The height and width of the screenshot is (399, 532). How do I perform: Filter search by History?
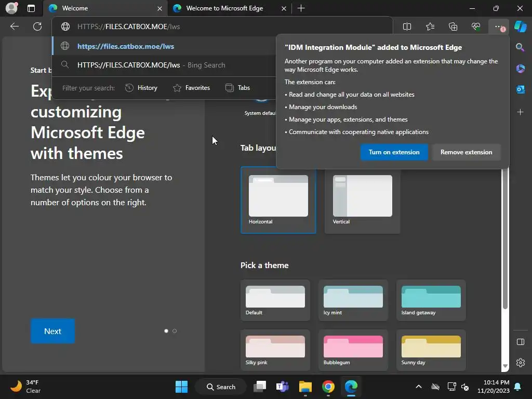(141, 88)
